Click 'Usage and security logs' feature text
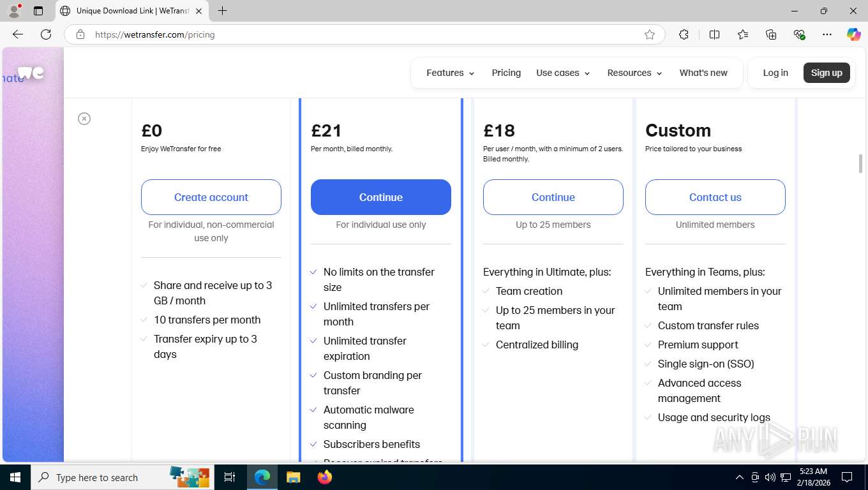The image size is (868, 490). click(x=714, y=417)
